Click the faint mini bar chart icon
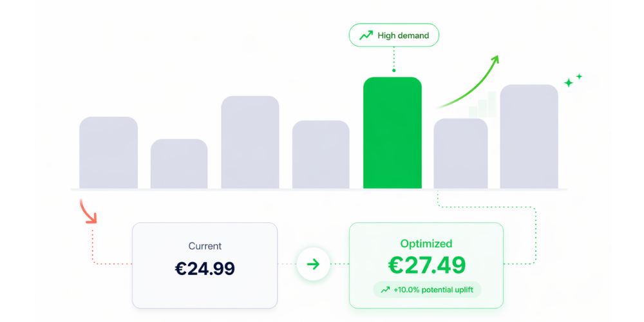Screen dimensions: 644x322 (x=482, y=105)
